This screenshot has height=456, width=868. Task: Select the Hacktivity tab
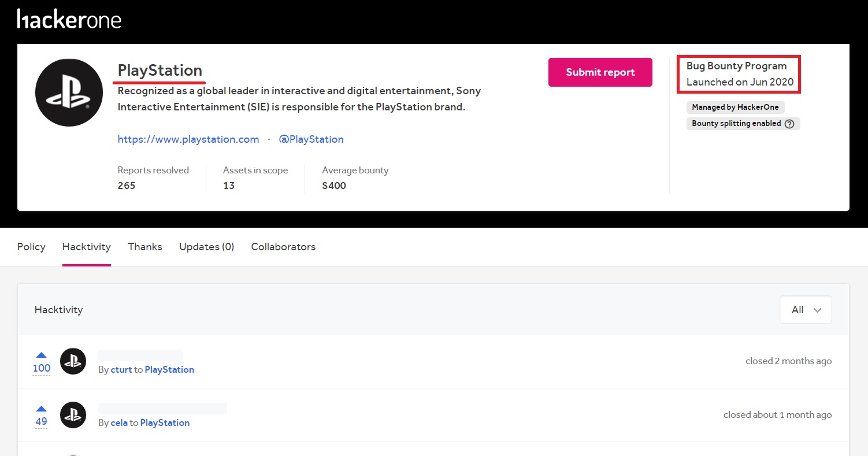(x=87, y=247)
